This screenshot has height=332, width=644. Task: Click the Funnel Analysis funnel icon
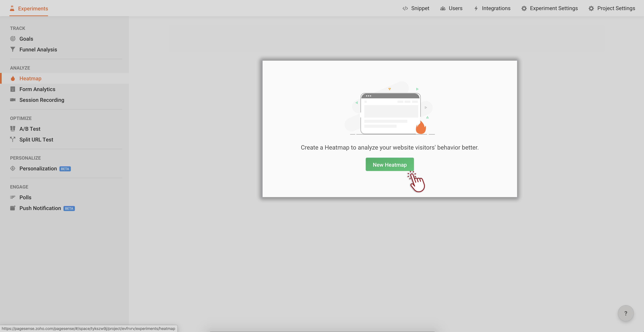point(13,49)
